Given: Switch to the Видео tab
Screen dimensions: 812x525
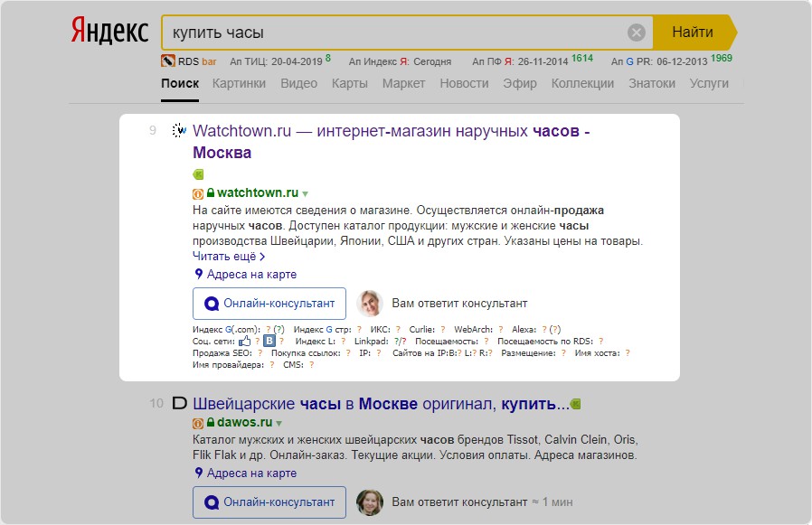Looking at the screenshot, I should [298, 83].
